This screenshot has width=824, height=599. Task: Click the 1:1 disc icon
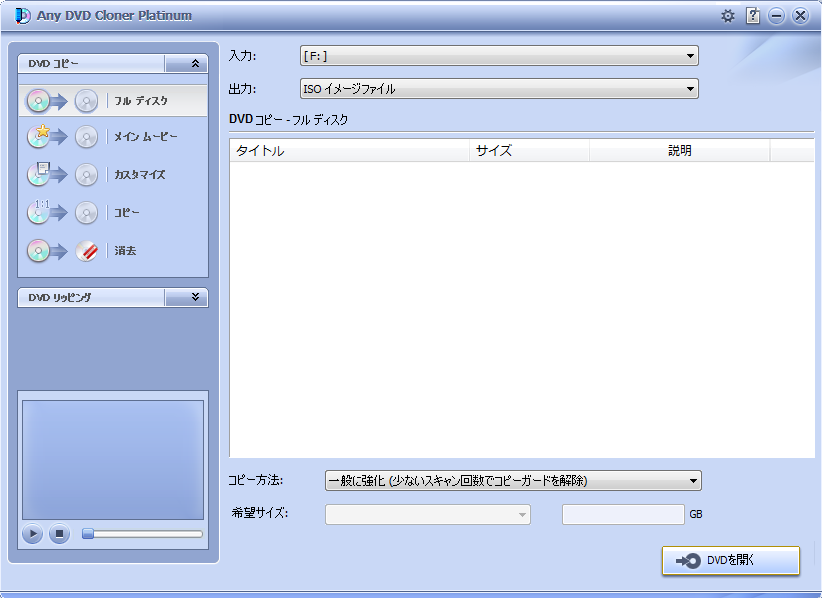pos(38,212)
